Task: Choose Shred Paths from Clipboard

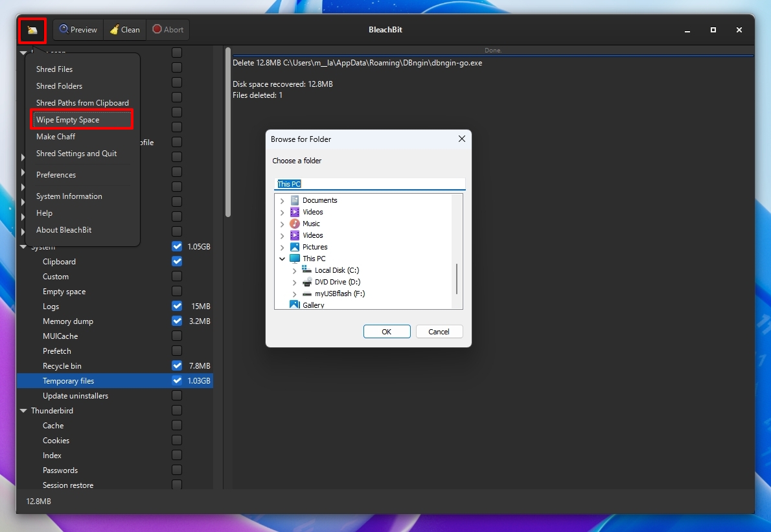Action: coord(82,103)
